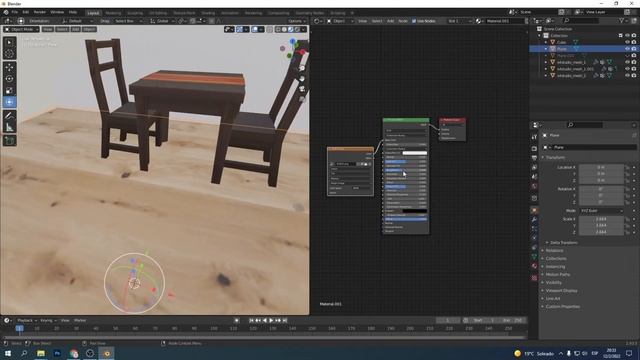Activate the Rotate tool in left toolbar
The height and width of the screenshot is (360, 640).
(x=9, y=79)
